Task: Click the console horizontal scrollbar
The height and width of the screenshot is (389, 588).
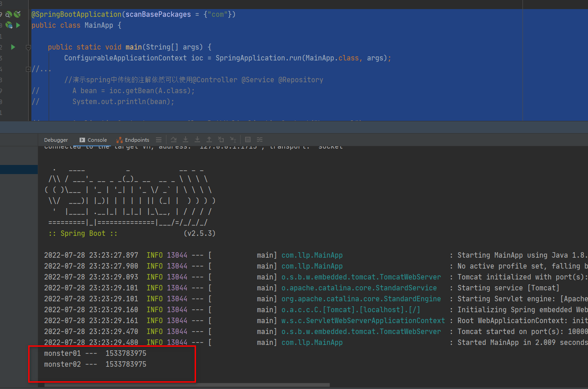Action: click(187, 385)
